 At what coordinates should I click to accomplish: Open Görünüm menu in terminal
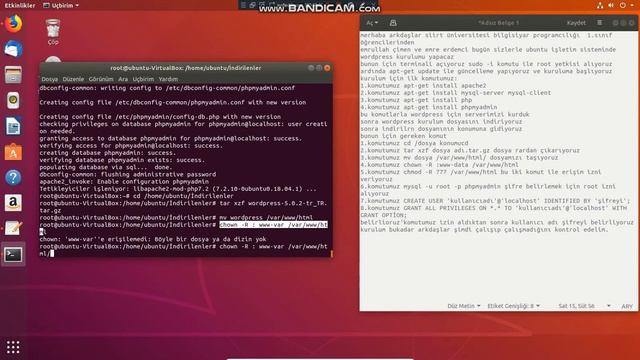(x=101, y=79)
